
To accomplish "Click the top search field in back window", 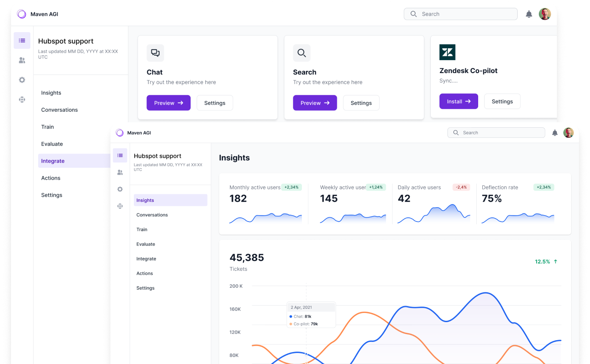I will click(461, 14).
